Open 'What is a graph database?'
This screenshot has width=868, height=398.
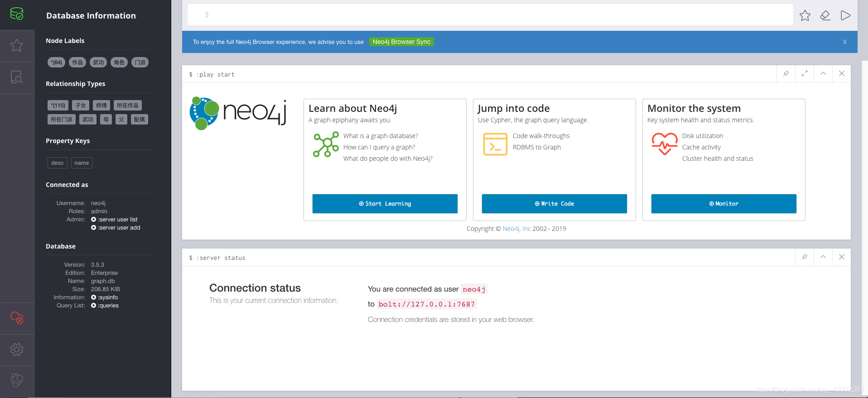381,136
